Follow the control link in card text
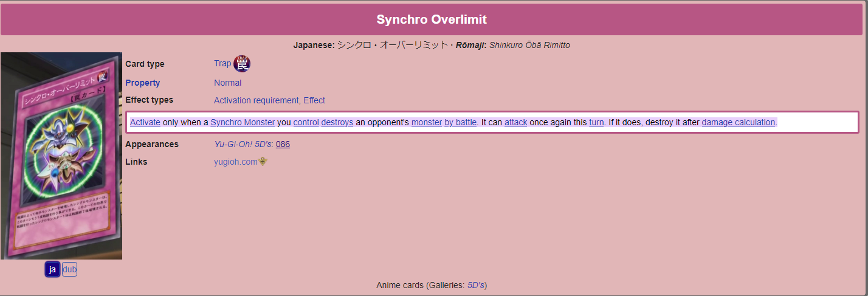 [x=306, y=122]
